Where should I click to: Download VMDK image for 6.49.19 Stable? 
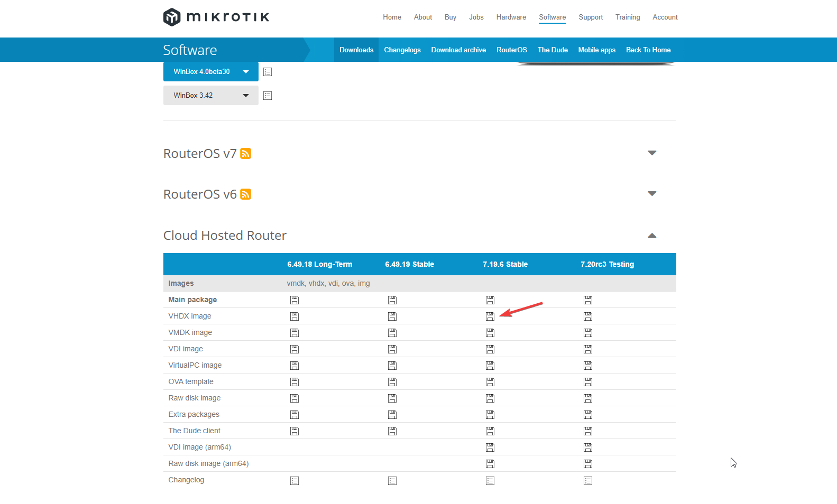392,333
